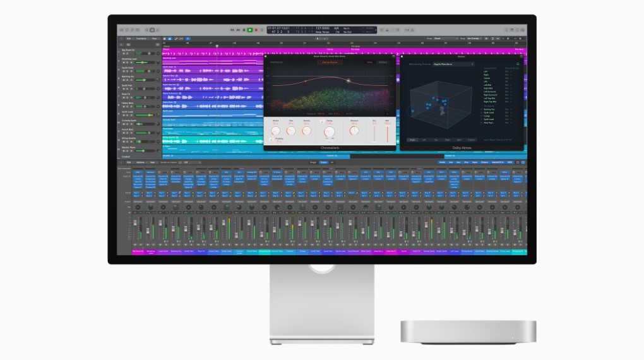
Task: Toggle Decay sync button in ChromaVerb
Action: click(x=323, y=121)
